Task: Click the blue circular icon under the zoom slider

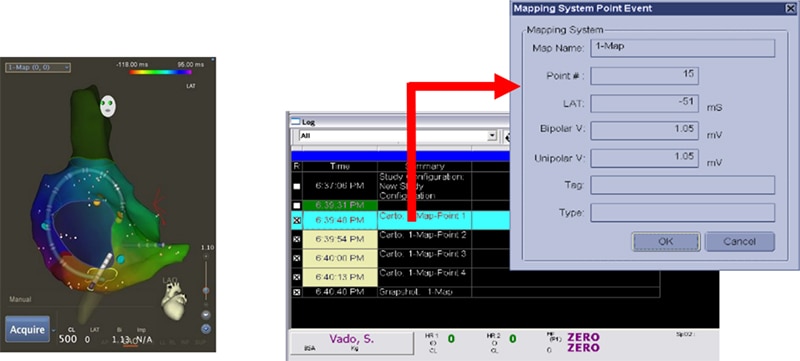Action: tap(206, 329)
